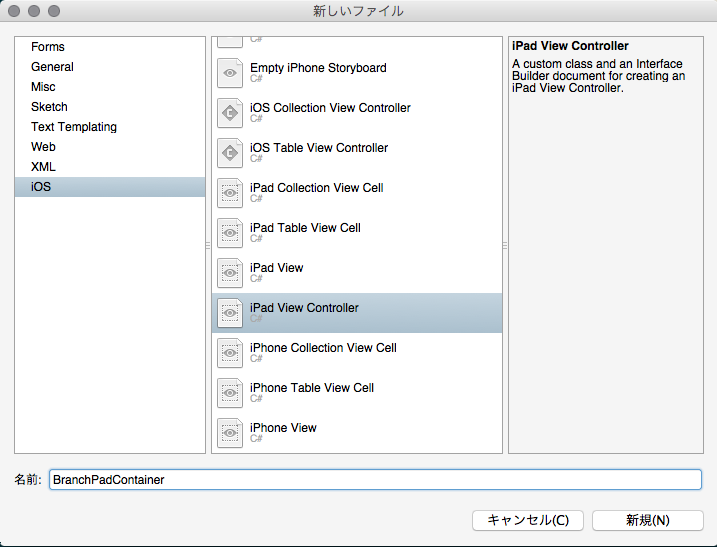
Task: Click the name field containing BranchPadContainer
Action: [375, 480]
